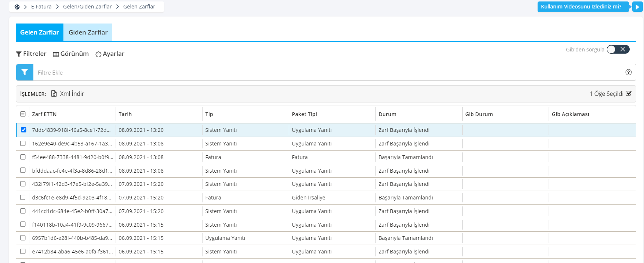Click ETTN 162e9e40-de9c-4b53-a167-1a3... cell
Image resolution: width=644 pixels, height=263 pixels.
click(x=72, y=144)
